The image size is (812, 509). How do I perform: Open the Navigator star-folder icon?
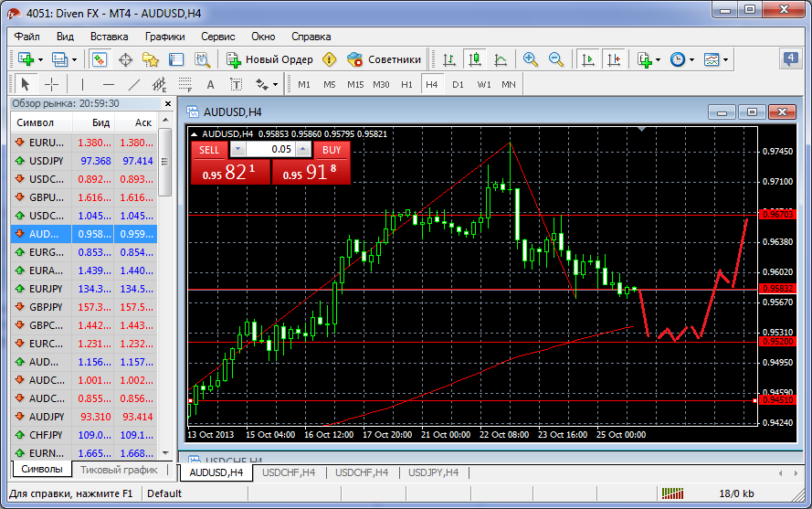[151, 59]
